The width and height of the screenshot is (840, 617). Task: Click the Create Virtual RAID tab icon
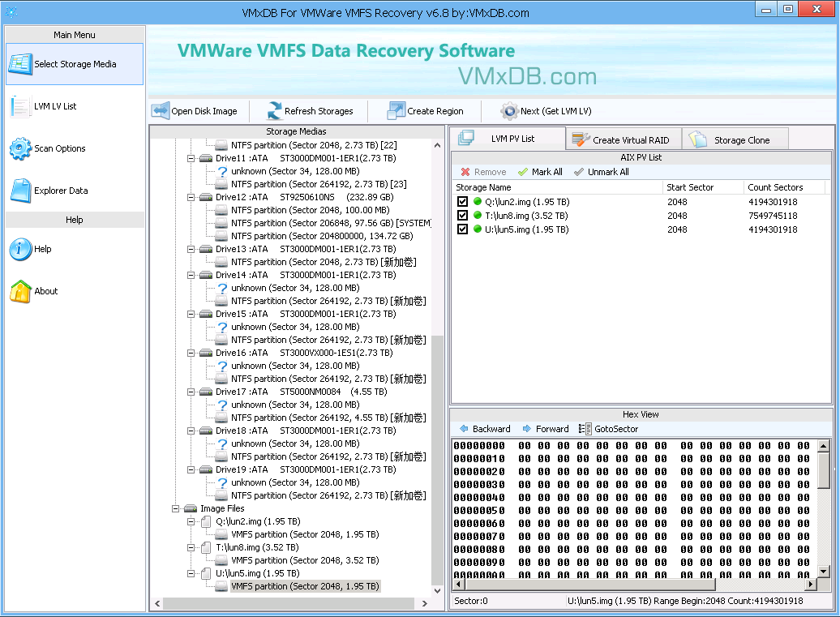pos(581,139)
